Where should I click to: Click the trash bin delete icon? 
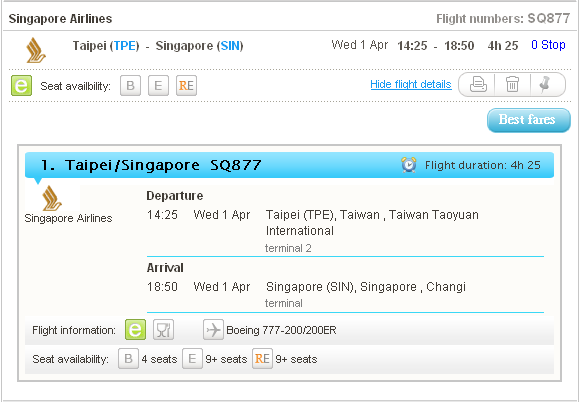pos(512,84)
